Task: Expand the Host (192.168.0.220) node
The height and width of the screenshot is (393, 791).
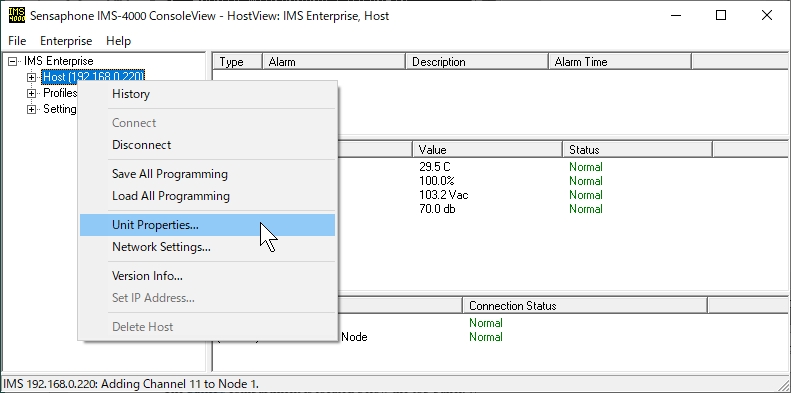Action: 31,77
